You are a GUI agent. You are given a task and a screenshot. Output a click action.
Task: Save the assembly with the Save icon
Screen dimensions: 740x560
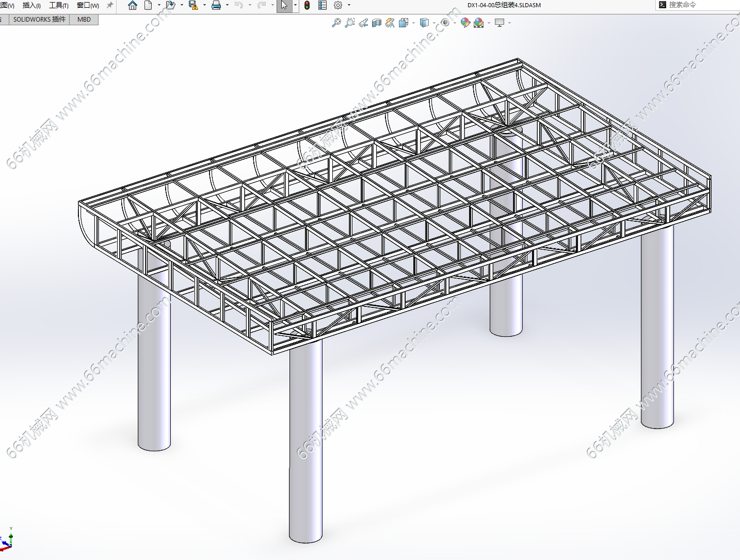(194, 5)
